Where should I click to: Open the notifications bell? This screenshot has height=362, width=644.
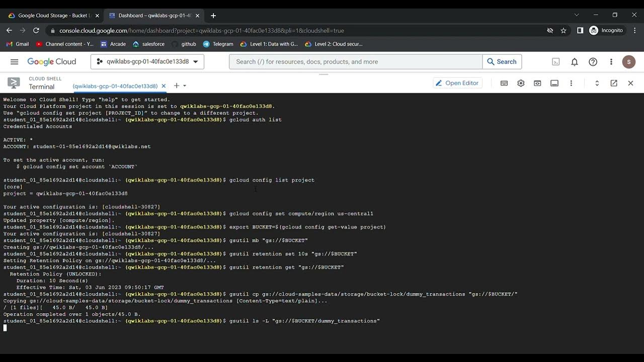coord(575,62)
